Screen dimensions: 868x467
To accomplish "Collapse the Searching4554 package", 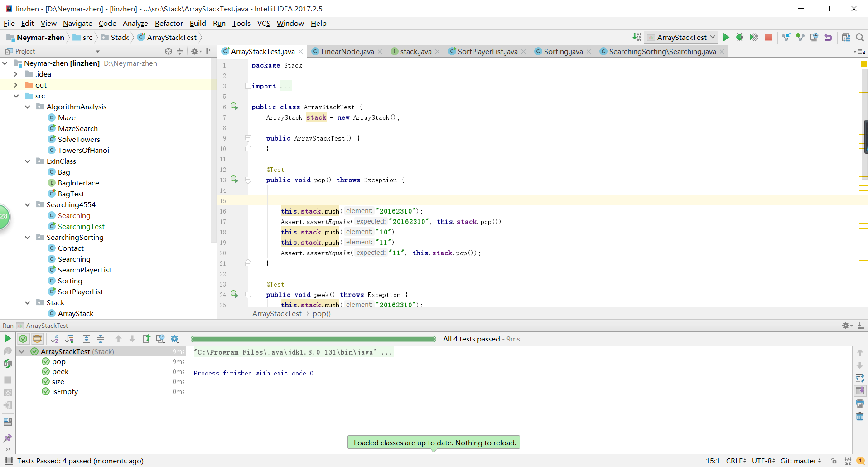I will point(27,204).
